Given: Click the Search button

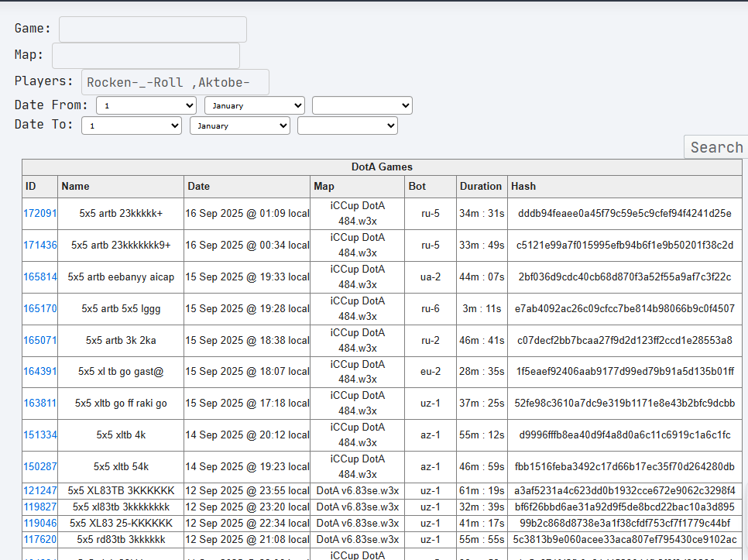Looking at the screenshot, I should pos(716,147).
